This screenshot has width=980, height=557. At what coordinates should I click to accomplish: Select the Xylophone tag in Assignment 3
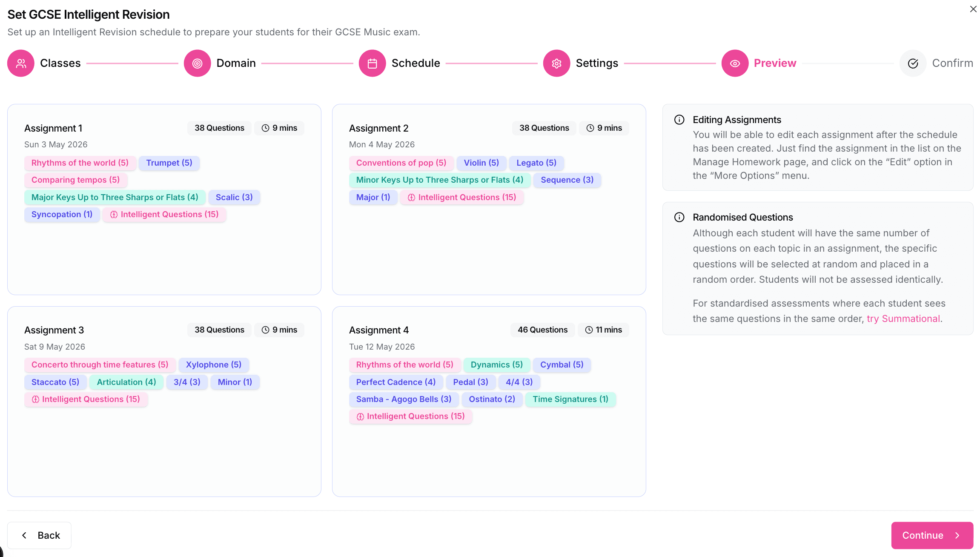[x=214, y=365]
